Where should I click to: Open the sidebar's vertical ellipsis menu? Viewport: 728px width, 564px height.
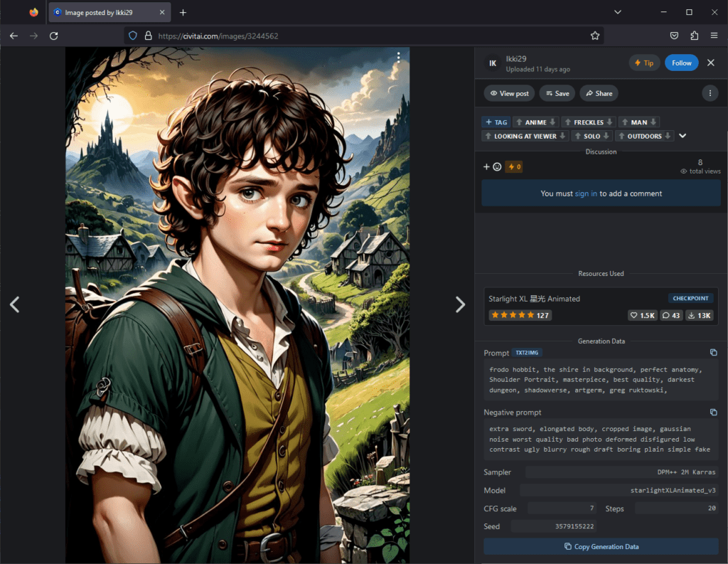click(709, 93)
